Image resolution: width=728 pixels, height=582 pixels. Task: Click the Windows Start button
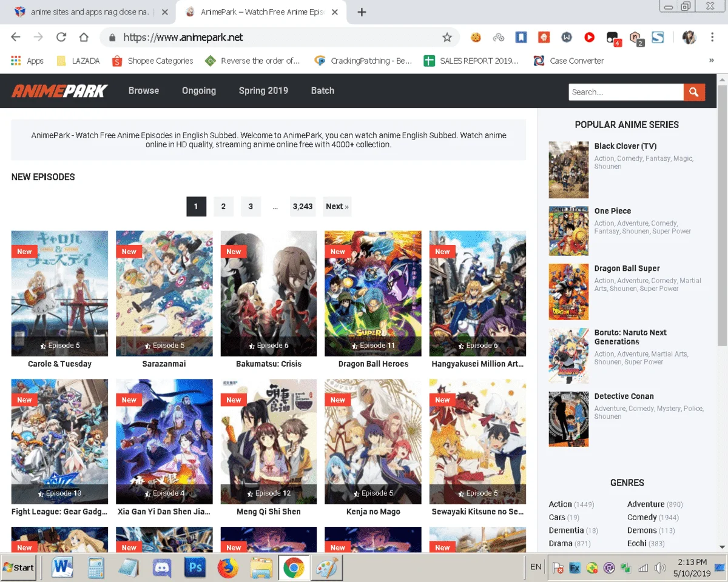click(19, 567)
